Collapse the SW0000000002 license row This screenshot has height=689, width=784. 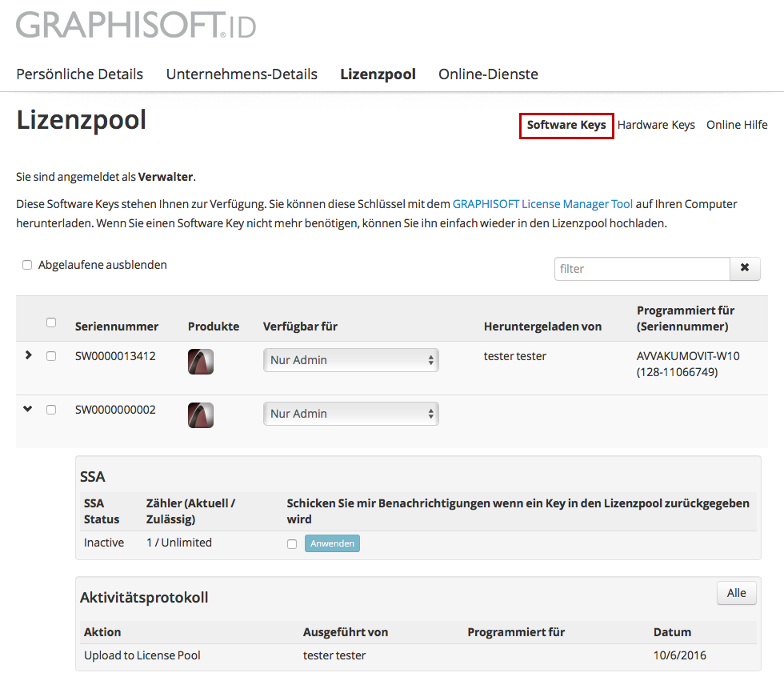29,409
